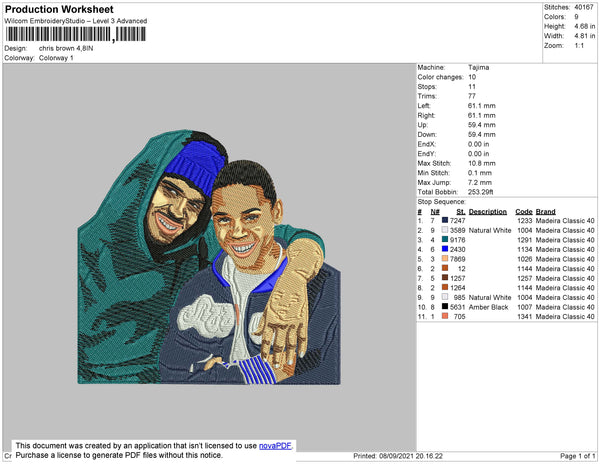Click the salmon swatch for stop 11
This screenshot has height=464, width=600.
coord(445,316)
